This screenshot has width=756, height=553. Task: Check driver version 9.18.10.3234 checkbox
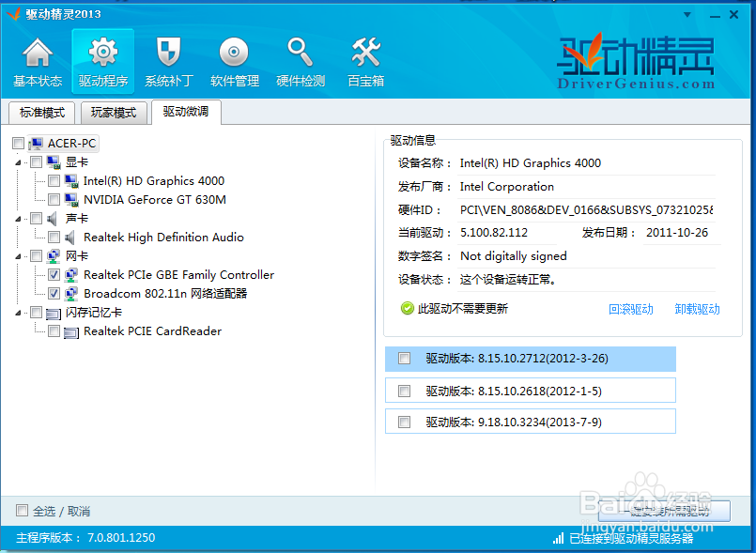(x=404, y=422)
